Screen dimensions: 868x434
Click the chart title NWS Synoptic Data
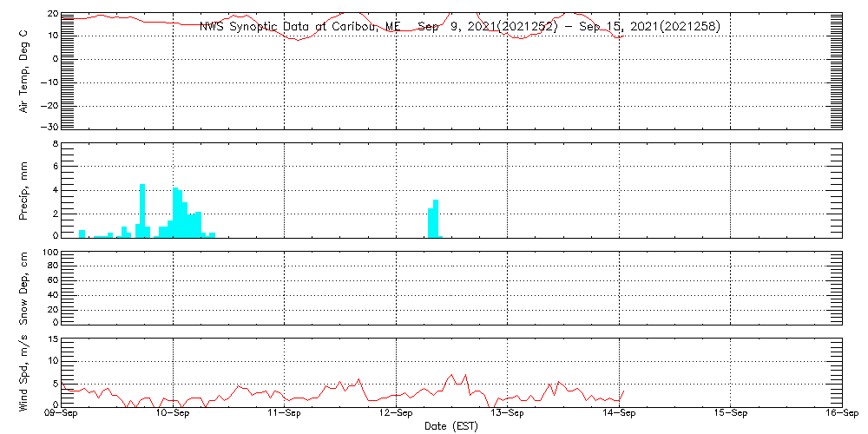[459, 27]
